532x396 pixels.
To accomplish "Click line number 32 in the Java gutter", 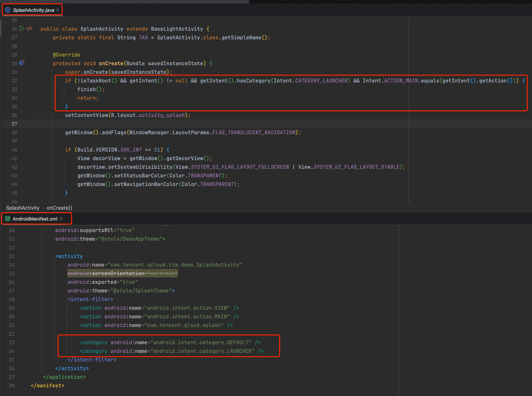I will click(14, 81).
